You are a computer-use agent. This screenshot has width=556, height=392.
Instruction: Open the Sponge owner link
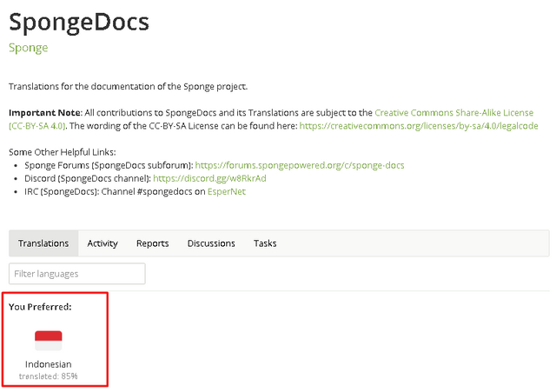click(x=29, y=48)
